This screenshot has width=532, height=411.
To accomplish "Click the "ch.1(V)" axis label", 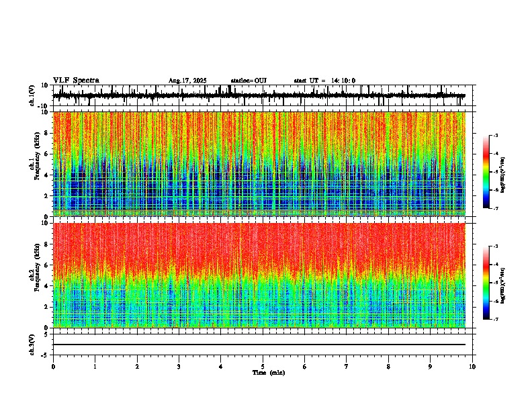I will [32, 95].
